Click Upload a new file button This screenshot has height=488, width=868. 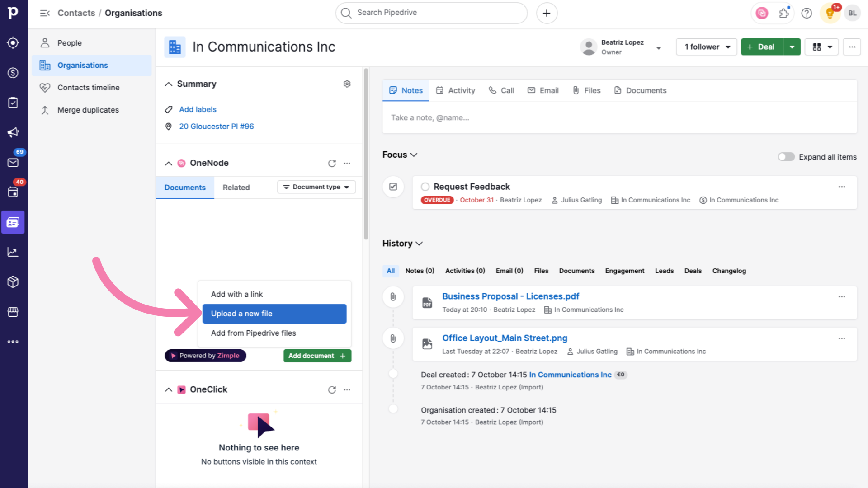[275, 314]
